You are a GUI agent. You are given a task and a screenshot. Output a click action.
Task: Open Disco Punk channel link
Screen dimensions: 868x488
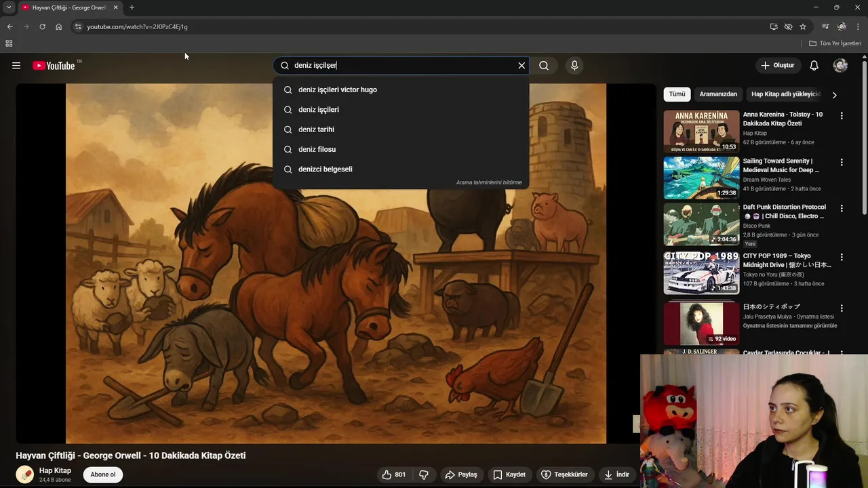point(757,226)
